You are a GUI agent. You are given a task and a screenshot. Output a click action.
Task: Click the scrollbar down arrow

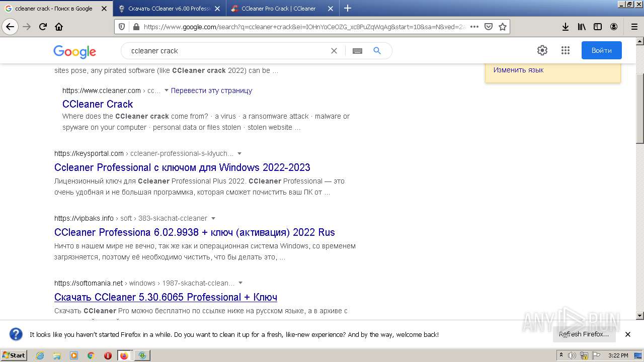[x=640, y=316]
